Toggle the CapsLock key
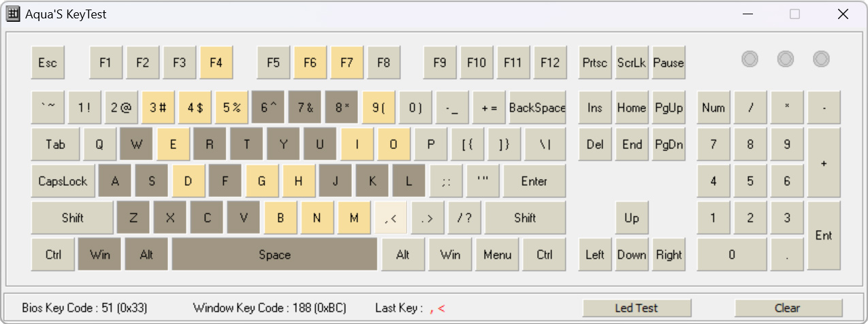868x324 pixels. tap(63, 181)
